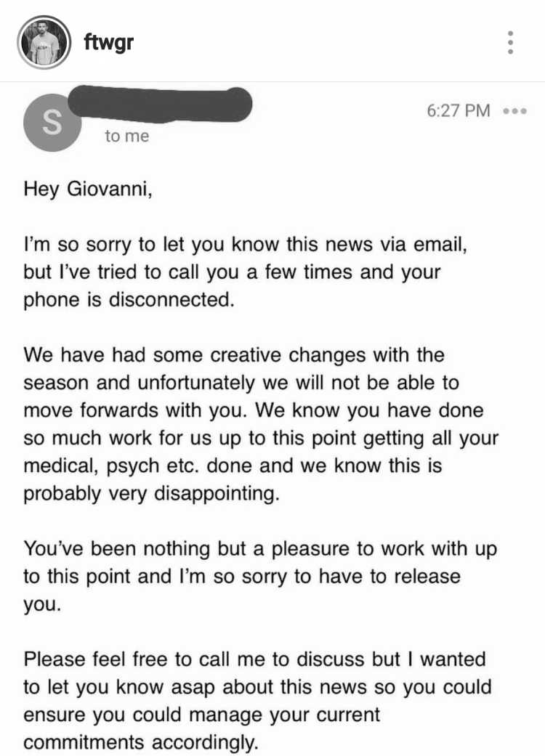The width and height of the screenshot is (545, 756).
Task: Click the 6:27 PM timestamp
Action: pos(459,110)
